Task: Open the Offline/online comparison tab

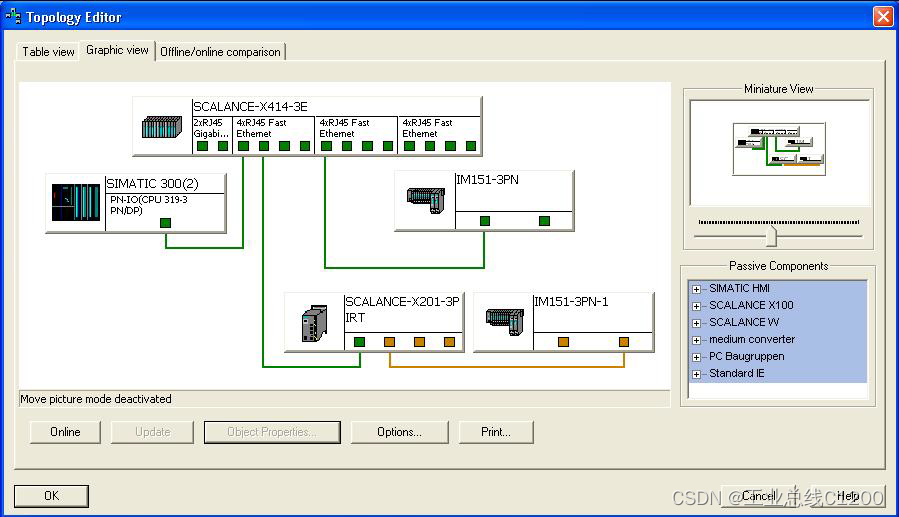Action: click(220, 52)
